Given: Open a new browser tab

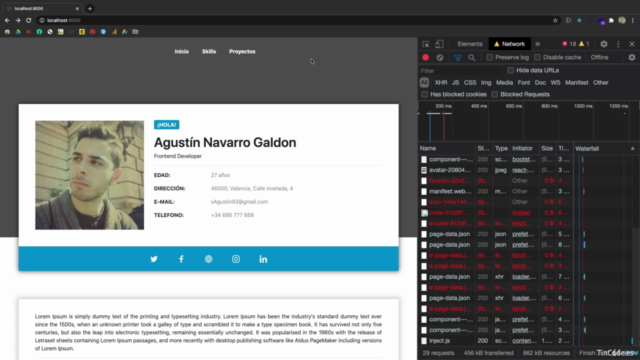Looking at the screenshot, I should point(90,8).
